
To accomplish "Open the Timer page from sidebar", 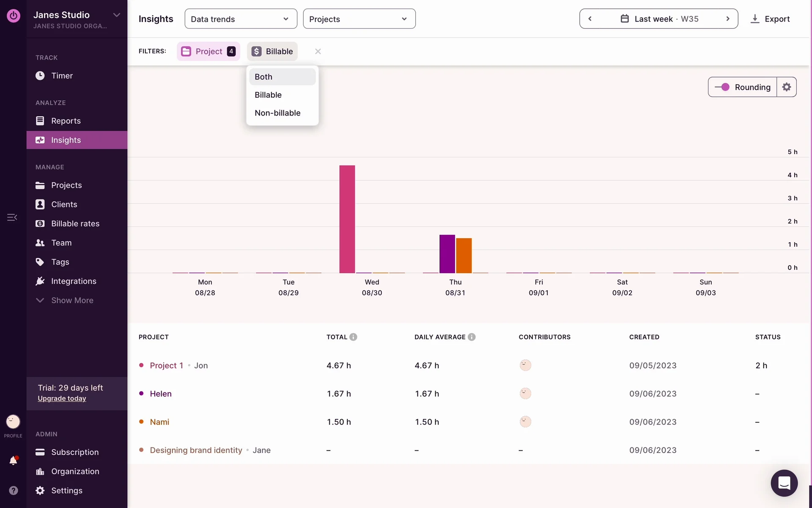I will tap(62, 76).
